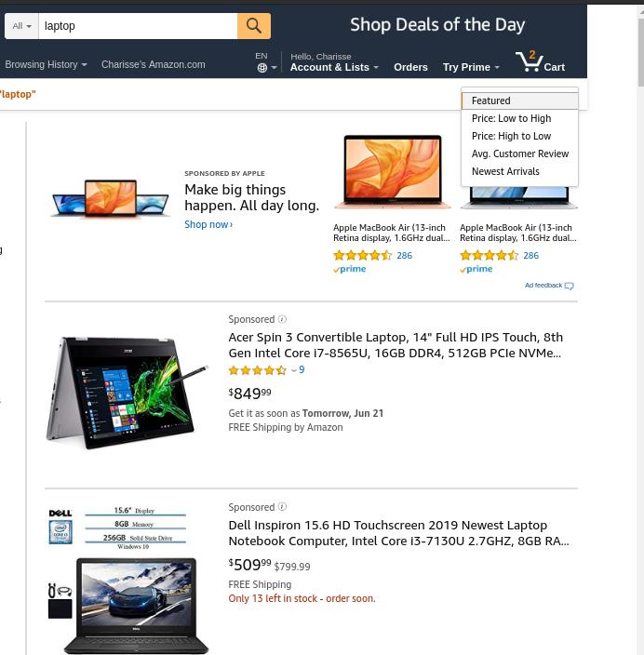Click the Dell Inspiron laptop product image

point(126,581)
